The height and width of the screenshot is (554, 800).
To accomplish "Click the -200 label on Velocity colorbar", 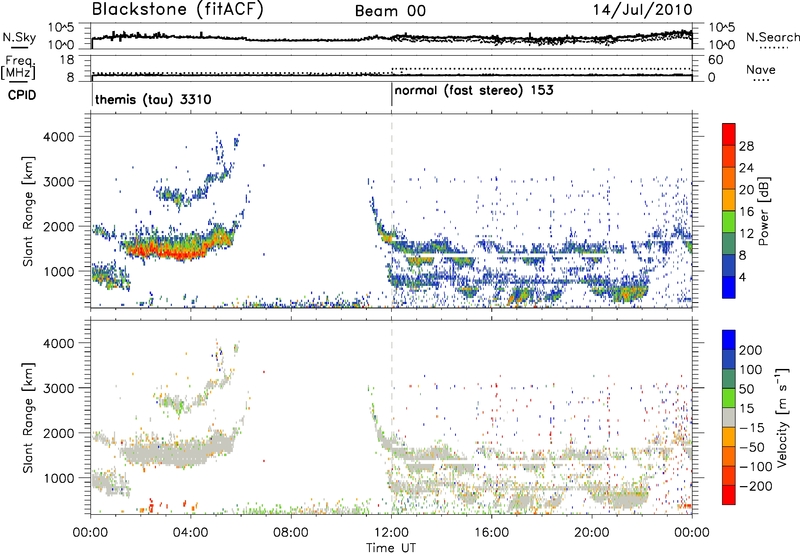I will (x=756, y=486).
